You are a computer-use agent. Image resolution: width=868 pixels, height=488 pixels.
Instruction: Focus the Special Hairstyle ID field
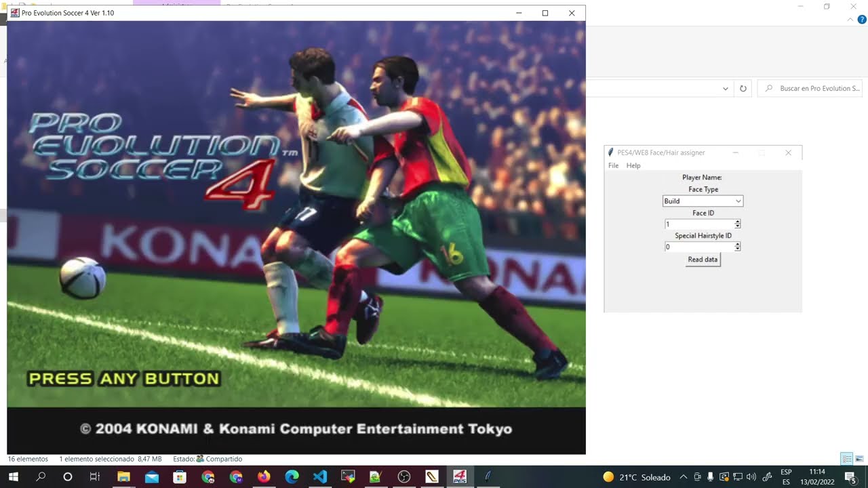pyautogui.click(x=699, y=247)
